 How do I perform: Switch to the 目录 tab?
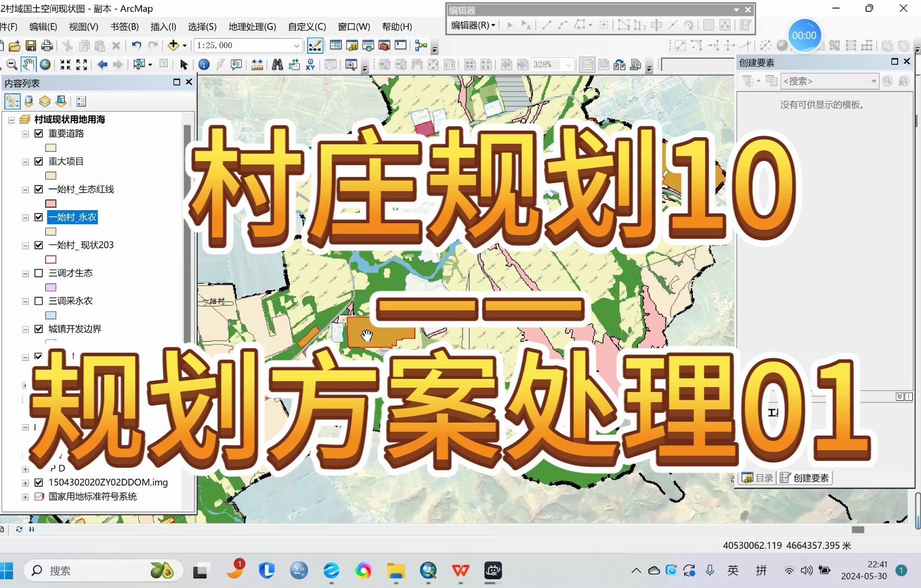pos(758,478)
